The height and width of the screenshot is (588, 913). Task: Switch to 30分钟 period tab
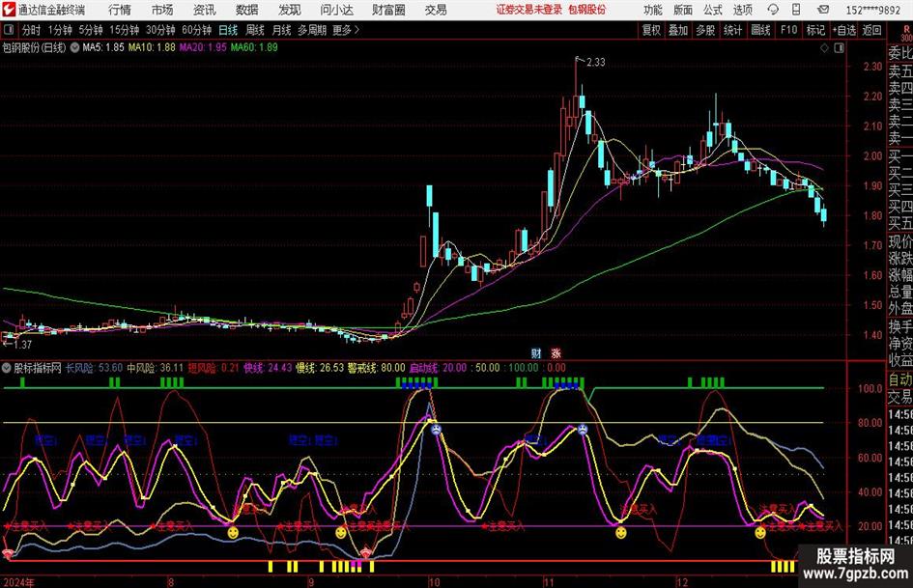click(x=160, y=30)
